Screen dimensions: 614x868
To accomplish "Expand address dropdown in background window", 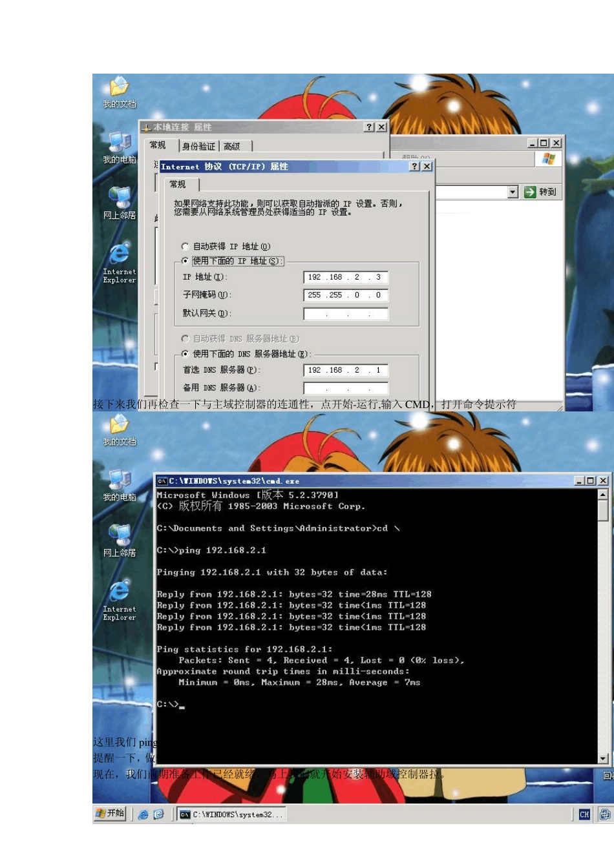I will [x=513, y=192].
